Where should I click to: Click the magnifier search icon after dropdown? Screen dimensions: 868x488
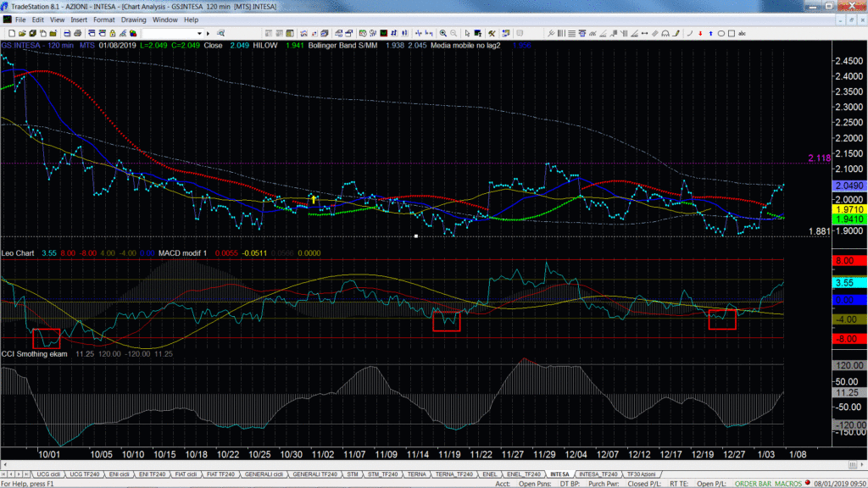220,33
